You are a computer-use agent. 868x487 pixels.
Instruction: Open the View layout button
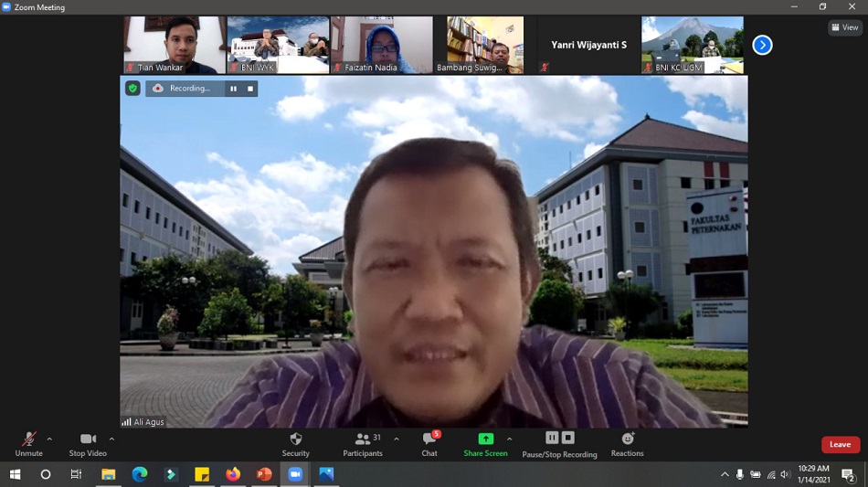845,27
